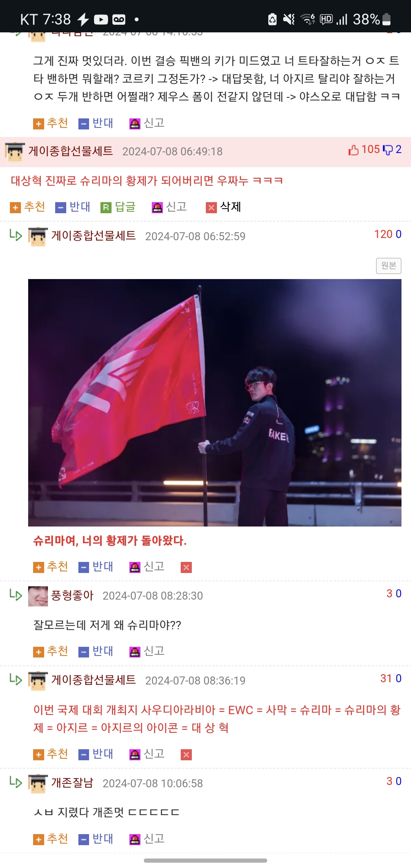Open 풍형좋아's profile picture
The height and width of the screenshot is (868, 411).
(x=38, y=596)
